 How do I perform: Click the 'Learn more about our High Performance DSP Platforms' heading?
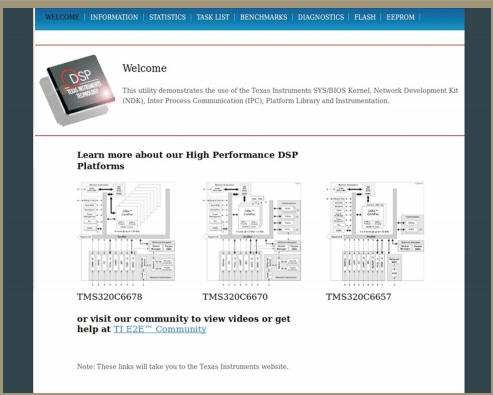pyautogui.click(x=188, y=160)
